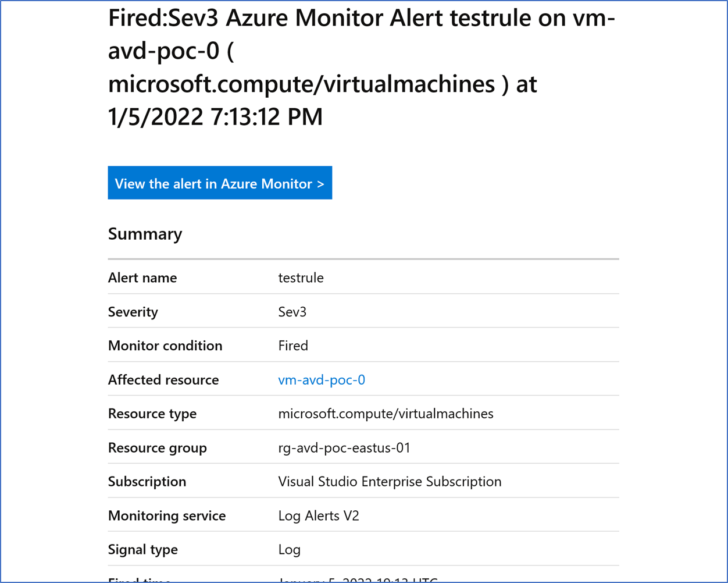
Task: Click the Affected resource row label
Action: [x=163, y=380]
